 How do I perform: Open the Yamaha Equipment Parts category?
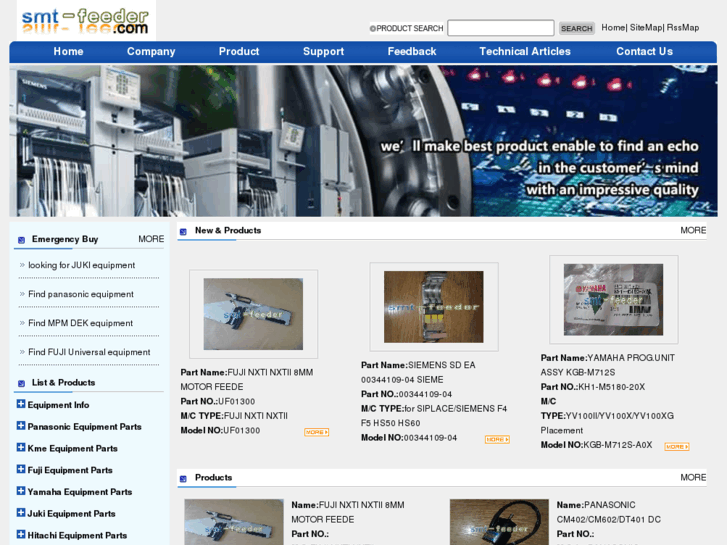coord(80,492)
